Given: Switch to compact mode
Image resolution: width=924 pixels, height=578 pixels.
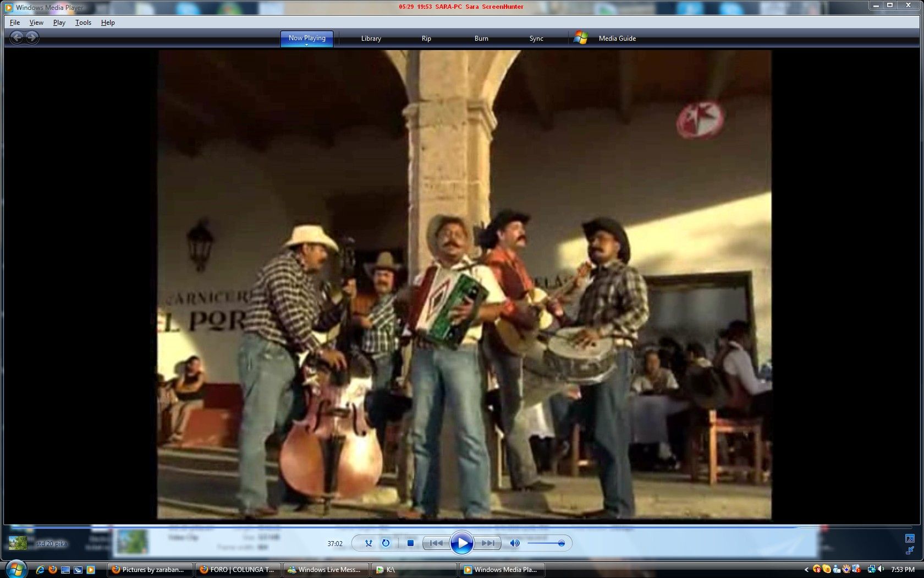Looking at the screenshot, I should coord(910,550).
